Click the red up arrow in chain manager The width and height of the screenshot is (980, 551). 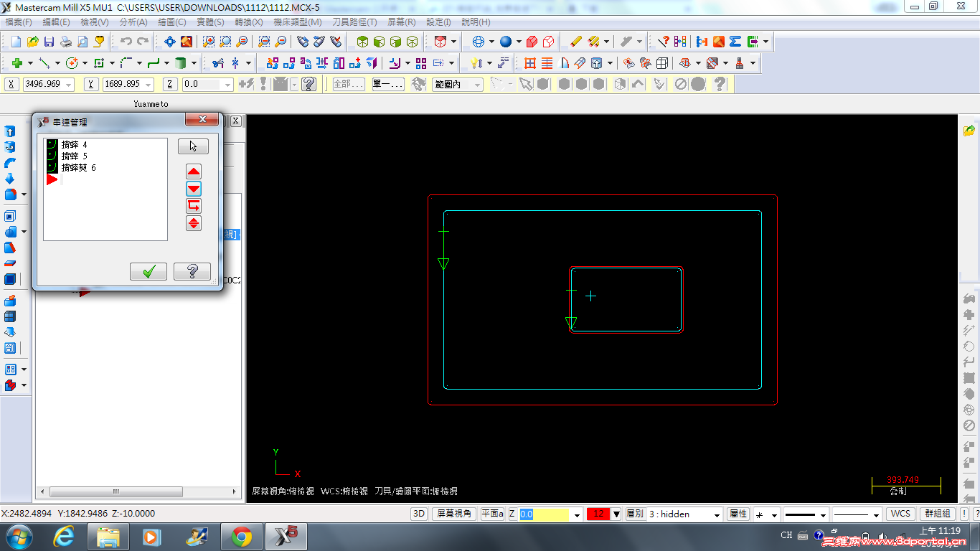coord(194,171)
